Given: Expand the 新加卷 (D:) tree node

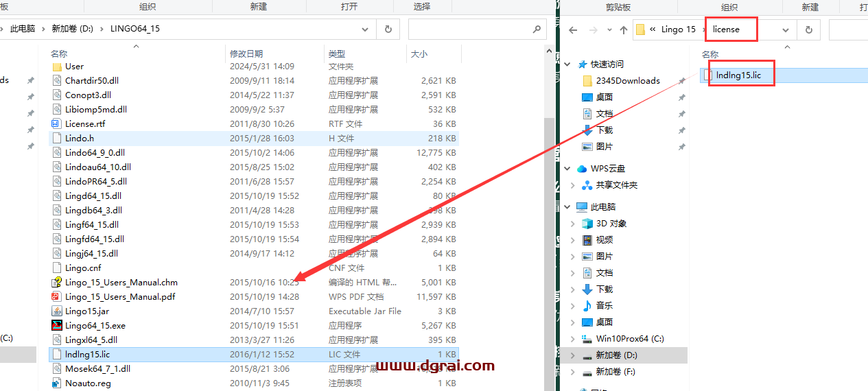Looking at the screenshot, I should click(573, 355).
